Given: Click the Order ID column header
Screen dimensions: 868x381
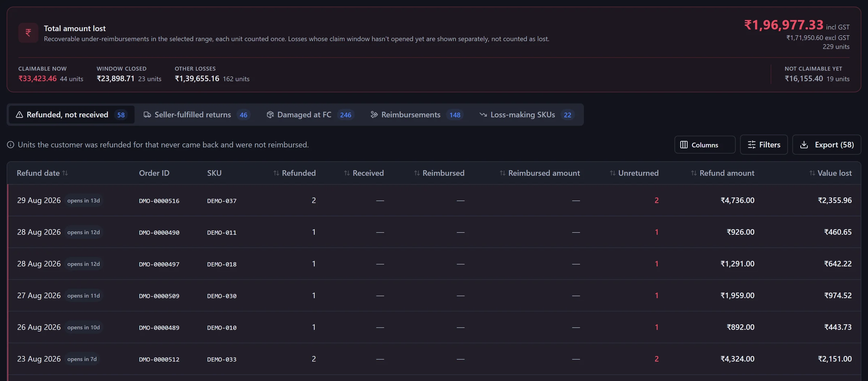Looking at the screenshot, I should tap(154, 173).
